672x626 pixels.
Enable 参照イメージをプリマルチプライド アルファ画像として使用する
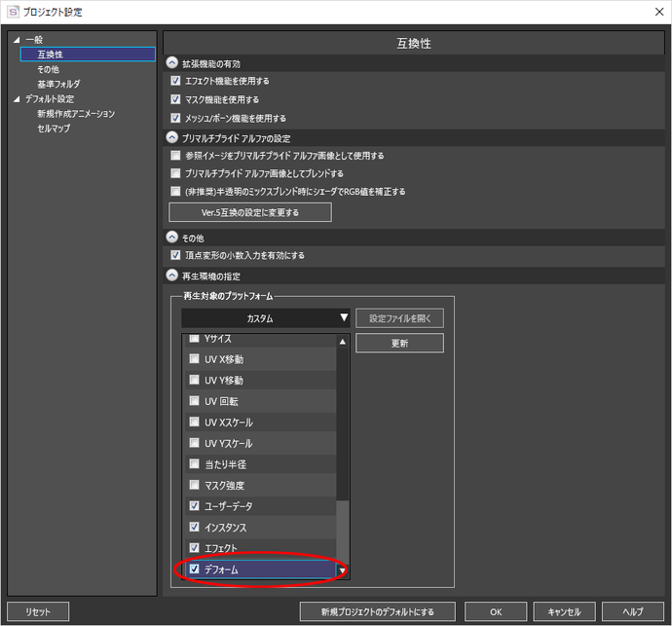click(x=175, y=155)
